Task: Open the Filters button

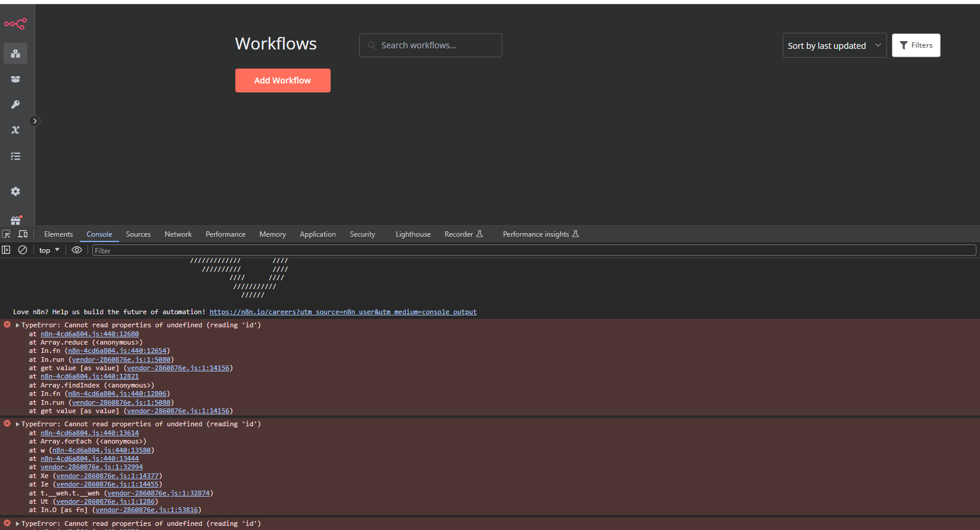Action: point(916,45)
